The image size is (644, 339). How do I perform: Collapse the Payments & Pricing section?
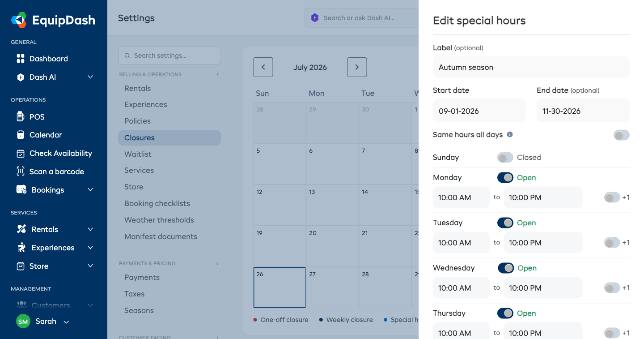pyautogui.click(x=218, y=263)
